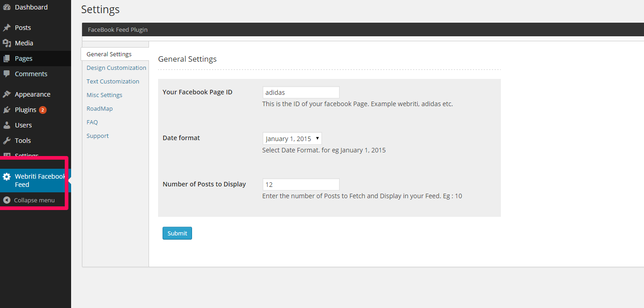This screenshot has width=644, height=308.
Task: Click the Appearance paintbrush icon
Action: [7, 94]
